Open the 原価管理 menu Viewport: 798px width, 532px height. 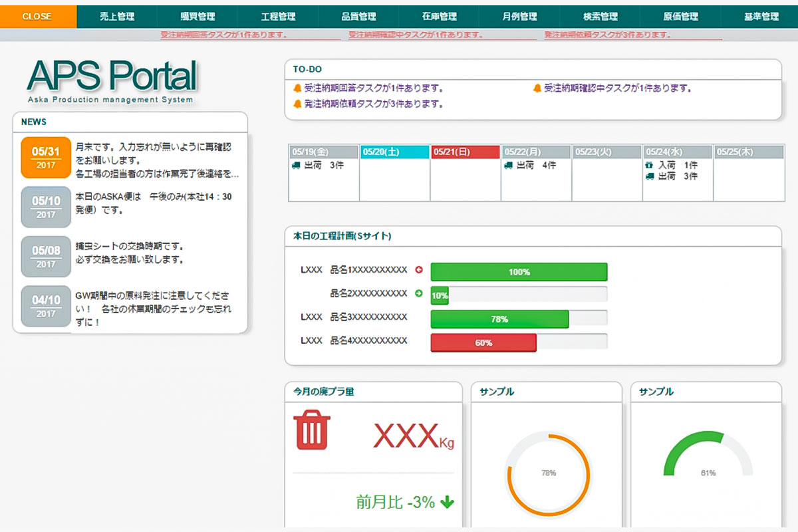[x=680, y=17]
